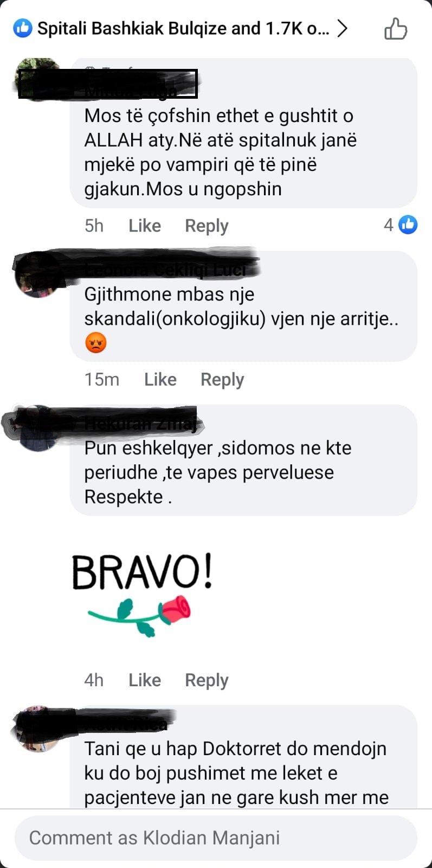432x868 pixels.
Task: Like the 15m old onkologjiku comment
Action: pos(160,379)
